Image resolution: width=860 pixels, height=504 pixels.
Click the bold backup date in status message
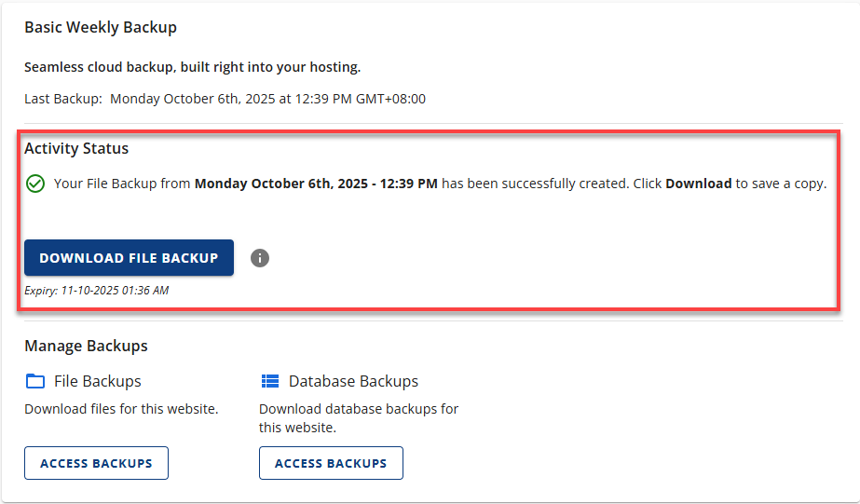tap(316, 184)
